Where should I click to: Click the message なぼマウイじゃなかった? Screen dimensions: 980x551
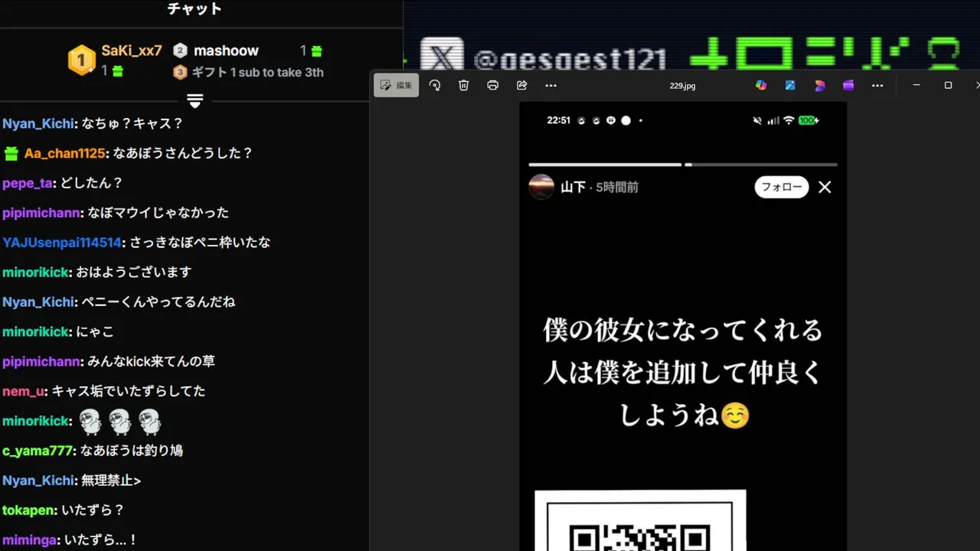[158, 213]
